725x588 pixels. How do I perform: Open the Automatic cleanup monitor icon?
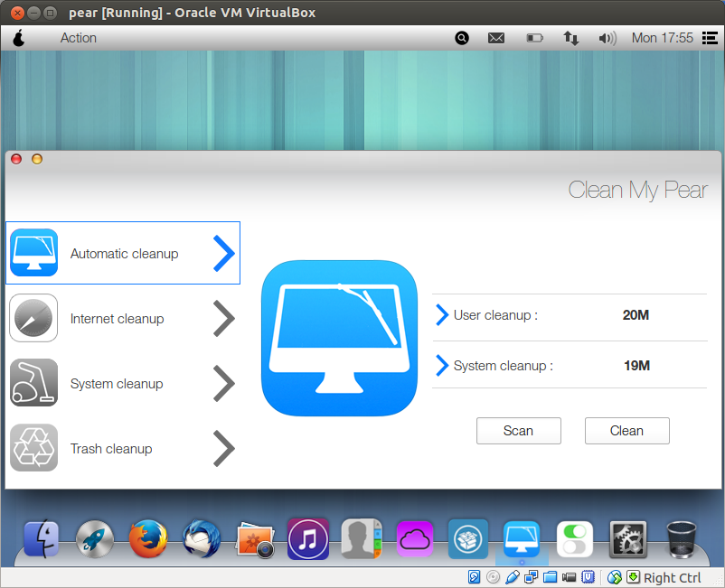(x=33, y=253)
